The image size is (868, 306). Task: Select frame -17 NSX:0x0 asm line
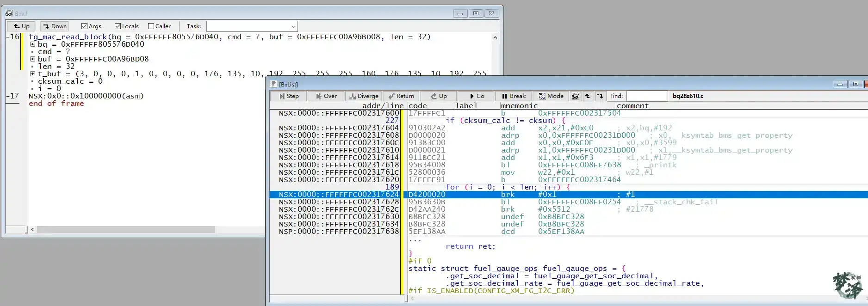[x=86, y=96]
